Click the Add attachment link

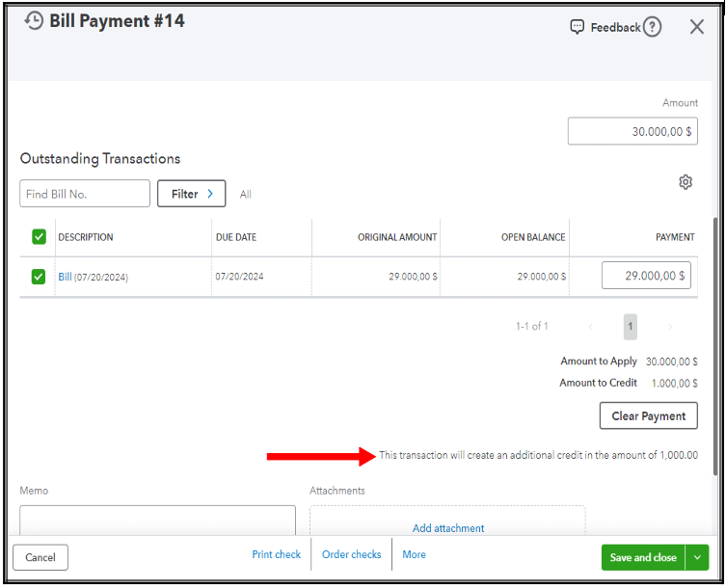click(448, 528)
